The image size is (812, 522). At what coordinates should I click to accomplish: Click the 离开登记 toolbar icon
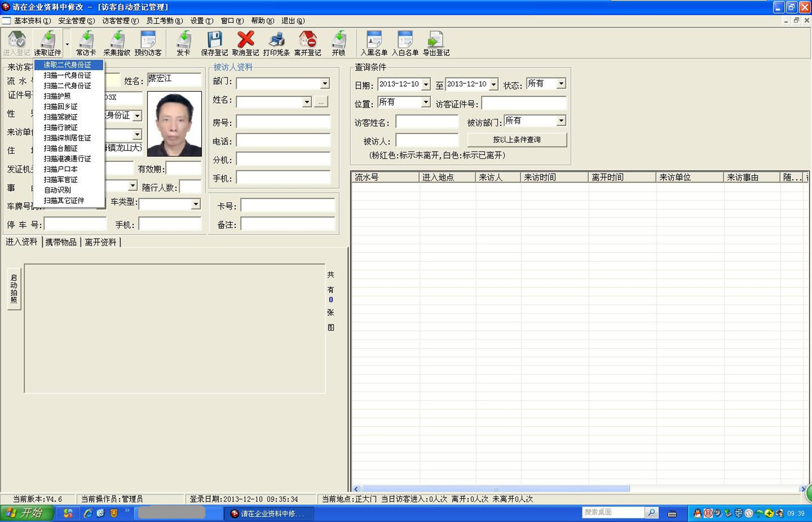(307, 43)
